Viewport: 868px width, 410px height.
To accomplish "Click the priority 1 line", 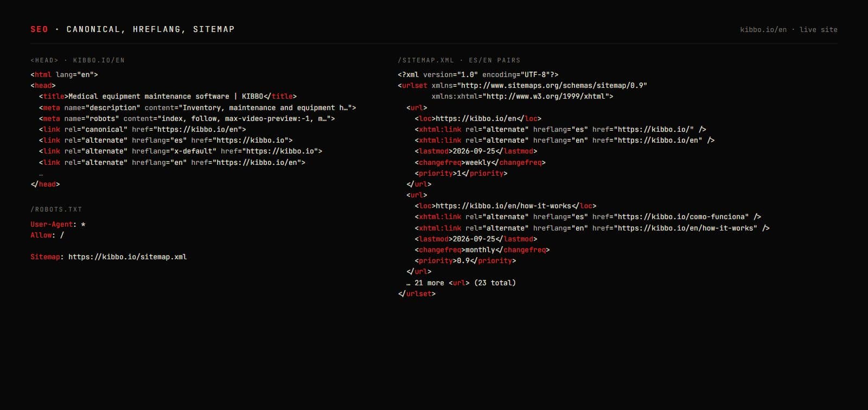I will [461, 174].
